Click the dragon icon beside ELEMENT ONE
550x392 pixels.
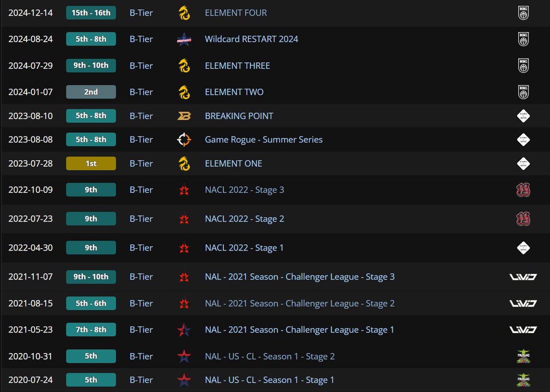(x=184, y=163)
